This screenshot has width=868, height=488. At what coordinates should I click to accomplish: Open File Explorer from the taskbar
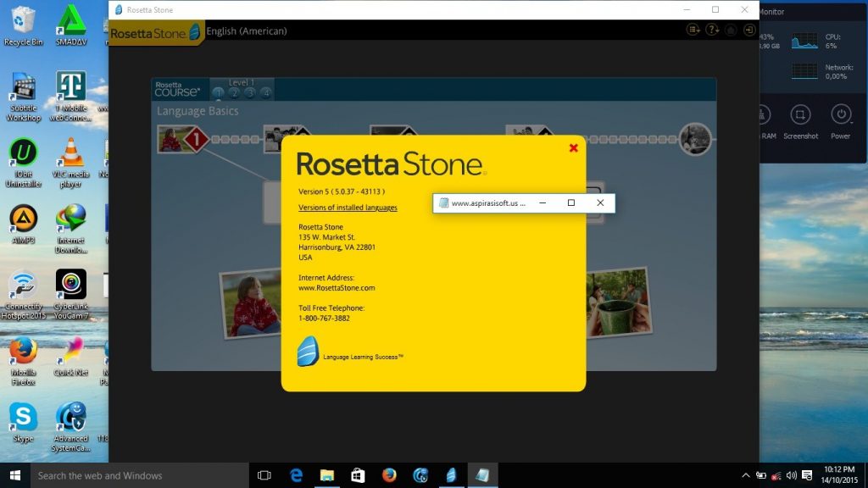coord(327,475)
